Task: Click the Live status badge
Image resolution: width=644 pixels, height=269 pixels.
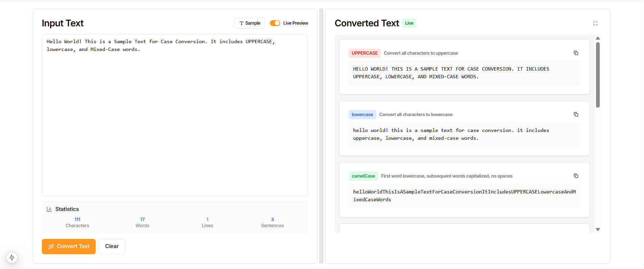Action: pos(409,23)
